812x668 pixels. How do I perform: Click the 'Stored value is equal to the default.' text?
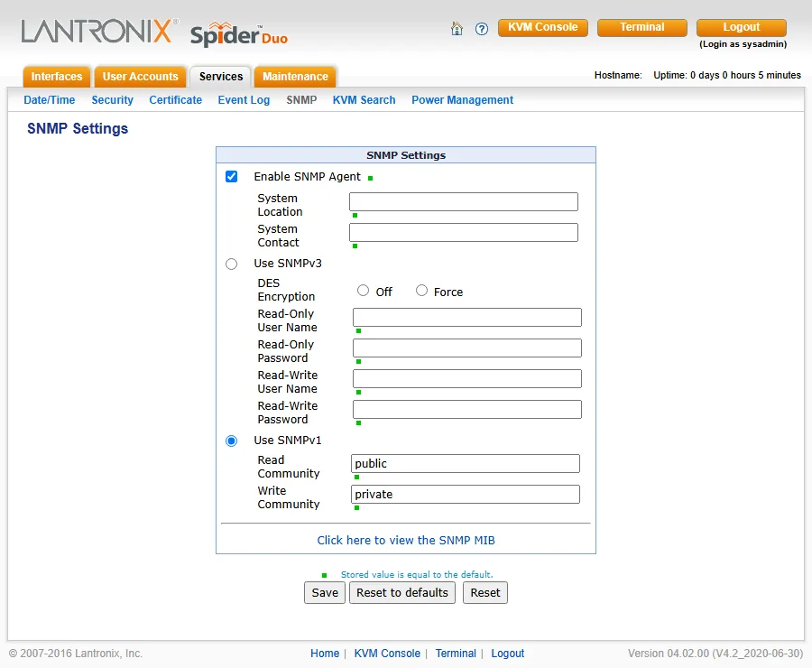click(417, 574)
